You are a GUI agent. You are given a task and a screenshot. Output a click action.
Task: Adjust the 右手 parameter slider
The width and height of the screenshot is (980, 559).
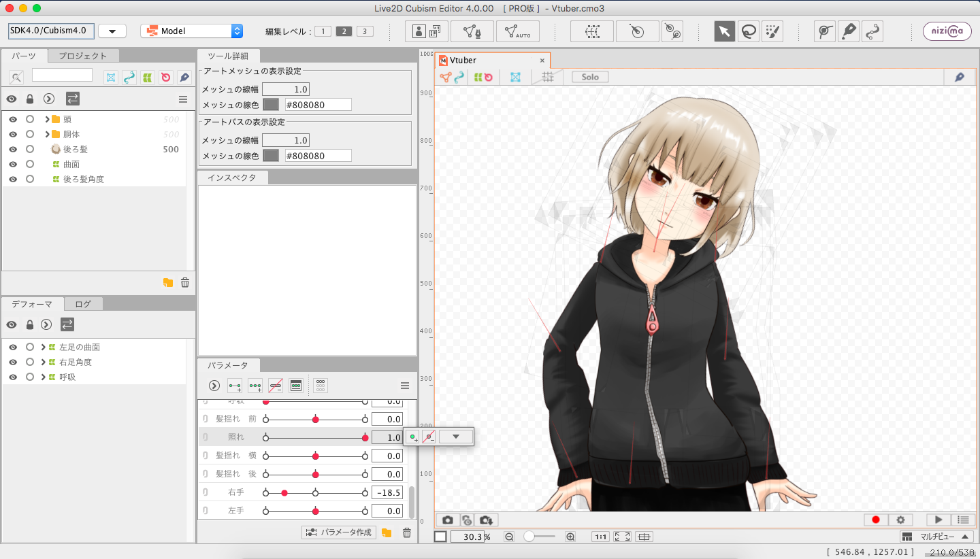click(315, 492)
